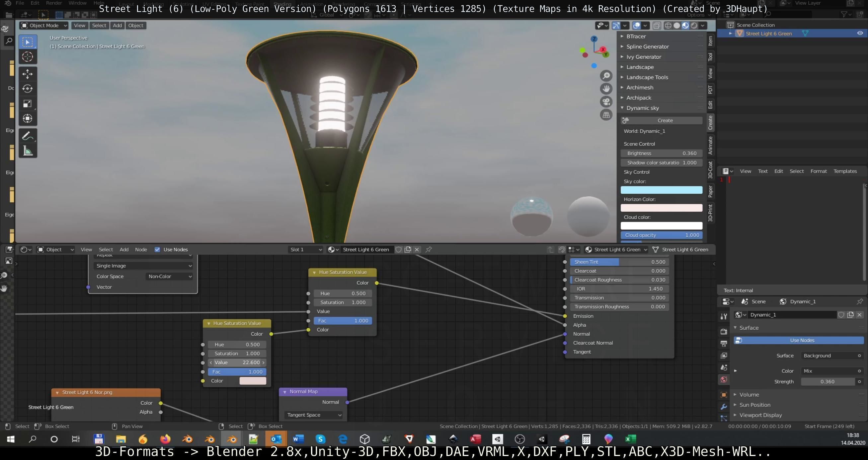Open the Output properties tab icon

coord(724,344)
